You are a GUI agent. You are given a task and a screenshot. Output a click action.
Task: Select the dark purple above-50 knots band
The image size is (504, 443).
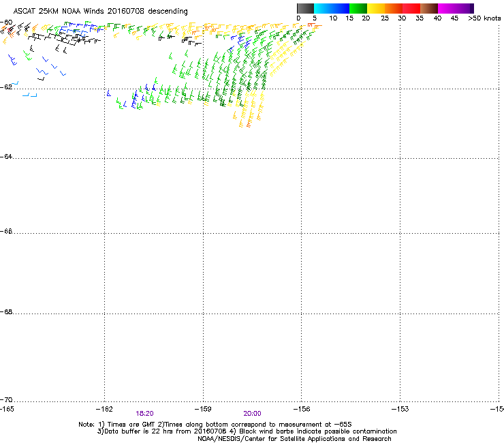click(472, 8)
